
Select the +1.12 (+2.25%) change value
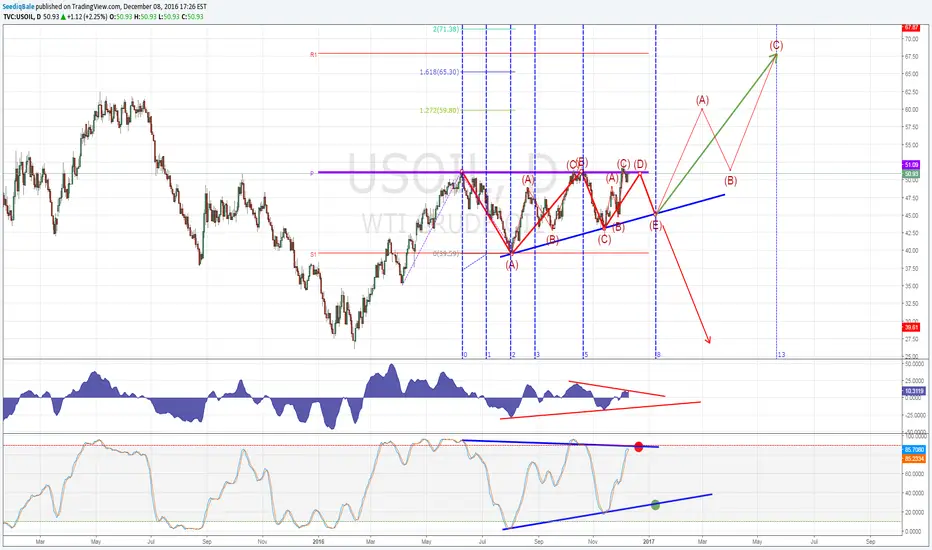pos(87,17)
